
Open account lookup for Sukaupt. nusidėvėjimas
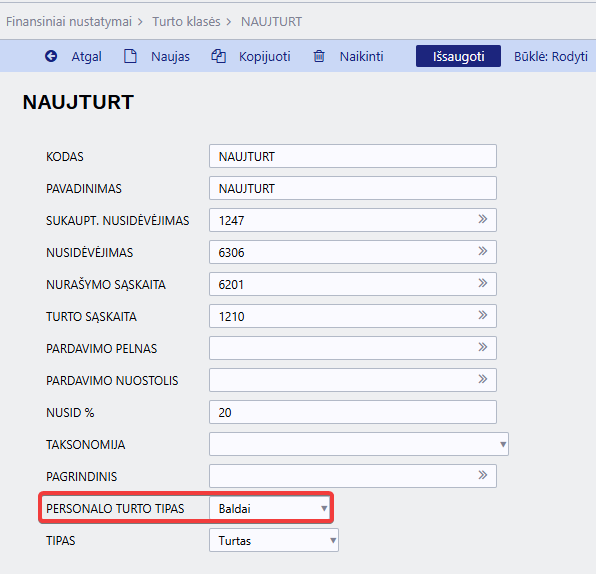click(x=483, y=219)
